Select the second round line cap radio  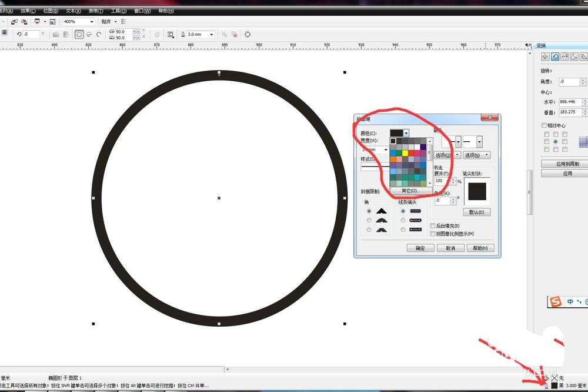403,220
